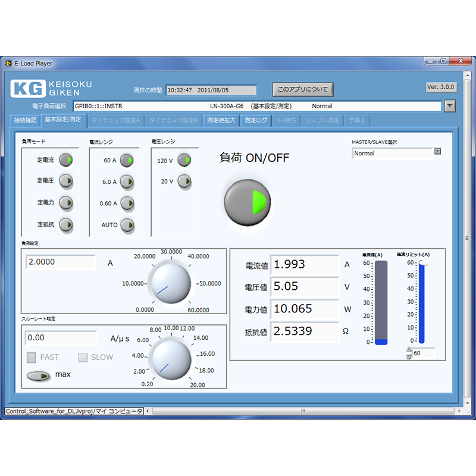Switch to the 測定ログ tab
476x476 pixels.
(x=256, y=120)
